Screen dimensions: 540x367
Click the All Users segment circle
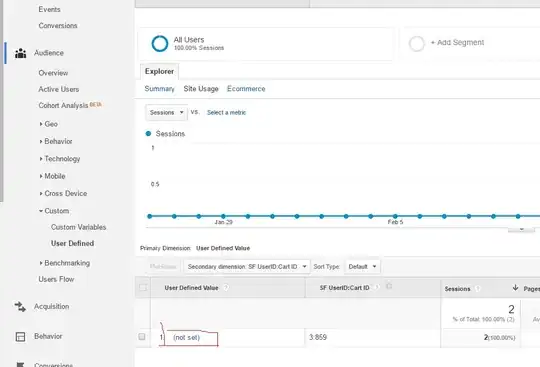pyautogui.click(x=160, y=43)
